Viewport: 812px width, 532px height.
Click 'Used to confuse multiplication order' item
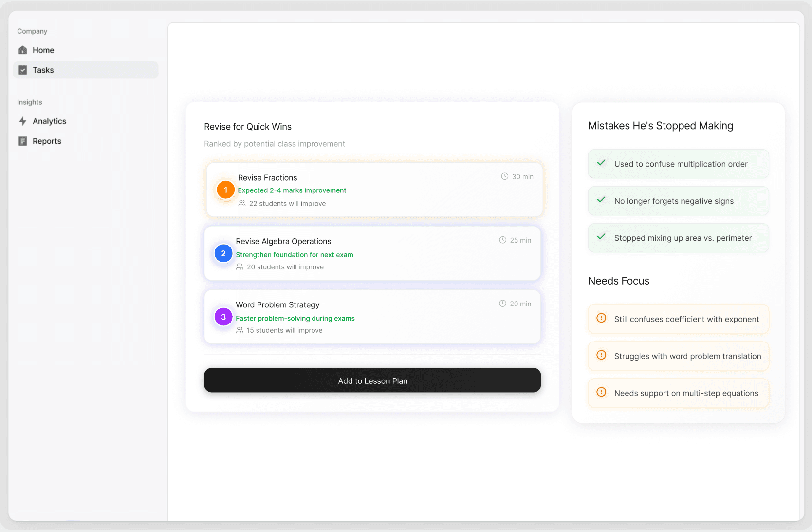tap(679, 164)
